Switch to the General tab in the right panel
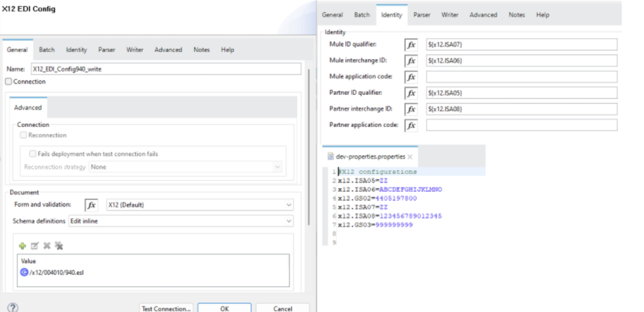The width and height of the screenshot is (644, 312). coord(332,15)
